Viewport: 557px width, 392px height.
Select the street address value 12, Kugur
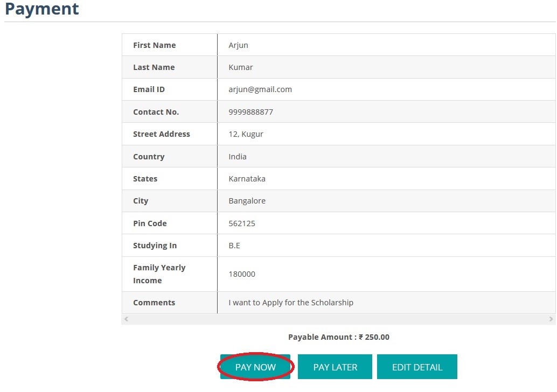click(x=246, y=134)
